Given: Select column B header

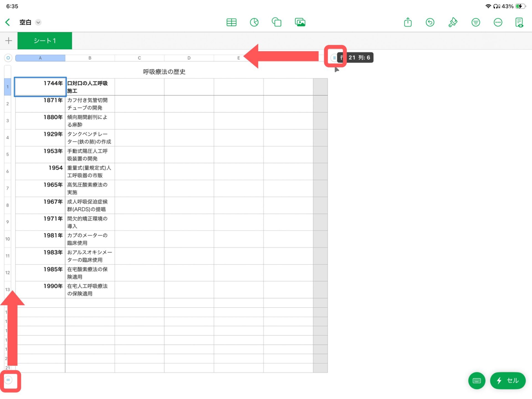Looking at the screenshot, I should (x=90, y=58).
